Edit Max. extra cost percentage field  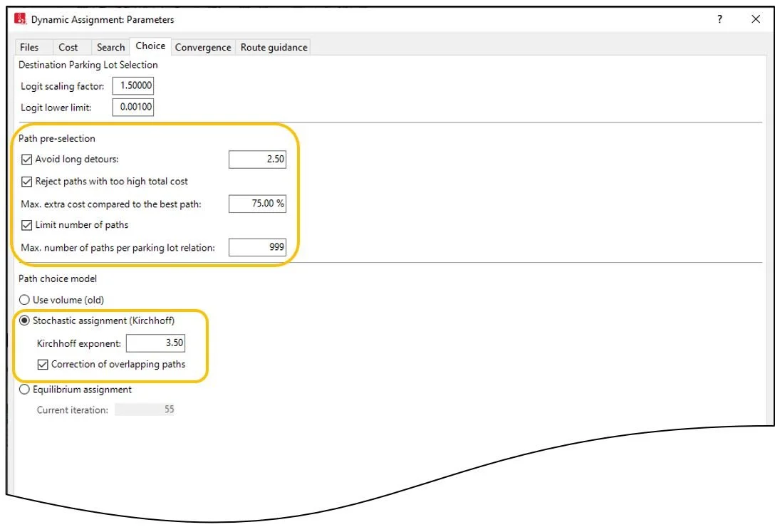pos(257,204)
